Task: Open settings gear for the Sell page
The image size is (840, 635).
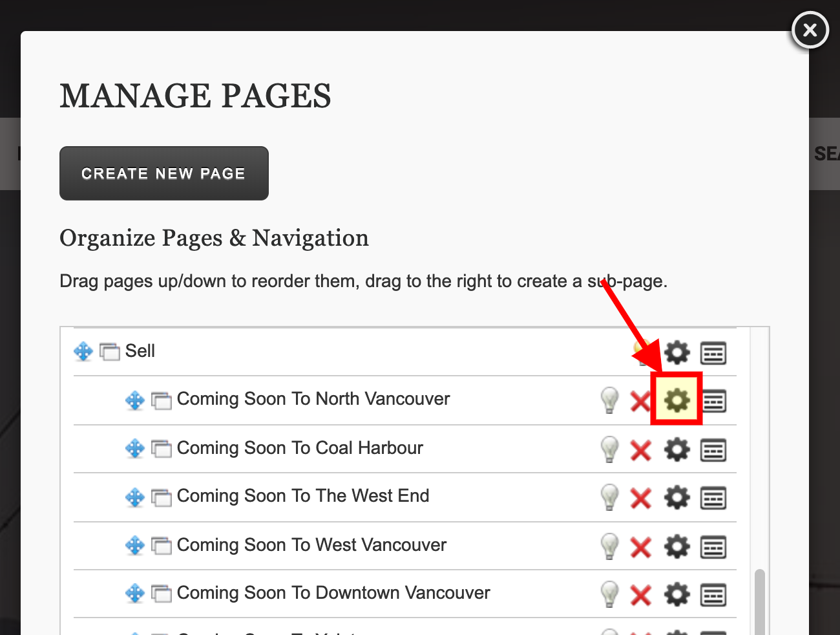Action: 677,353
